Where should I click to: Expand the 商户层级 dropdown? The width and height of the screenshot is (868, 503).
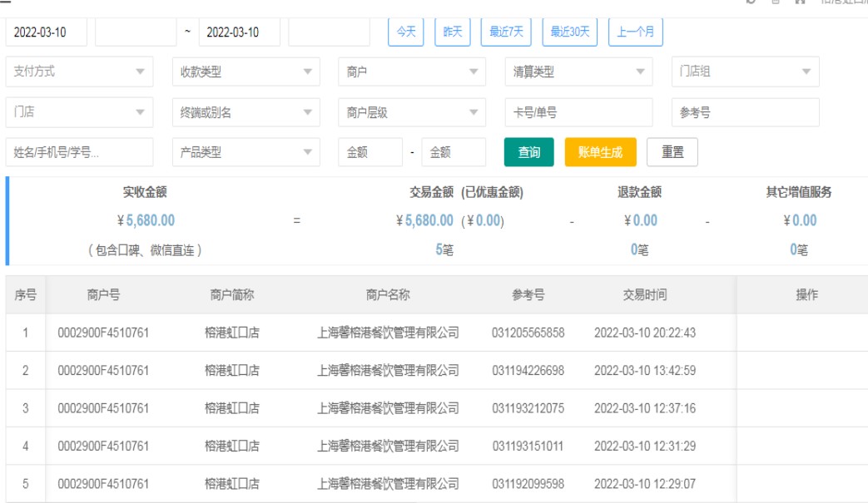pyautogui.click(x=412, y=112)
